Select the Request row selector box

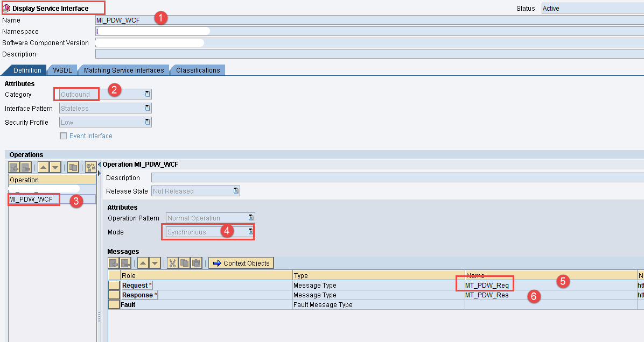[x=114, y=285]
